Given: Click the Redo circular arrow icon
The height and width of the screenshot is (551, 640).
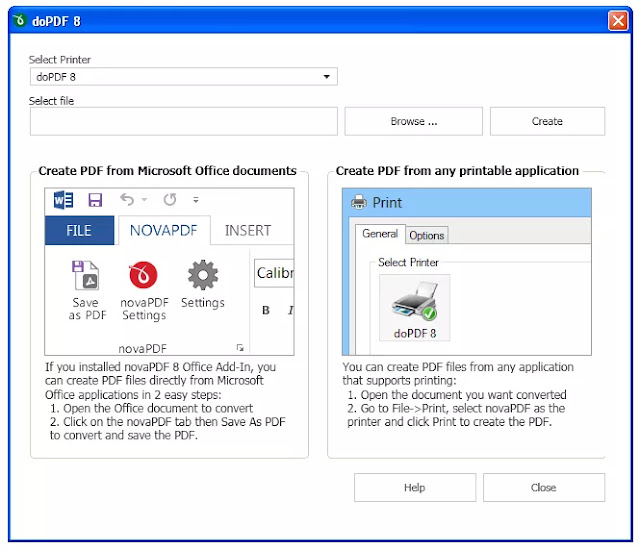Looking at the screenshot, I should tap(170, 200).
